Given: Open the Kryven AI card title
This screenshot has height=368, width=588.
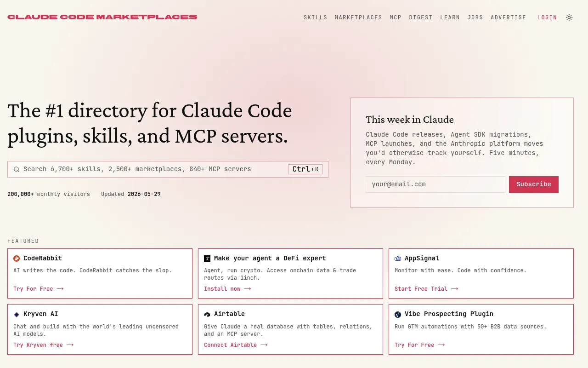Looking at the screenshot, I should coord(41,314).
